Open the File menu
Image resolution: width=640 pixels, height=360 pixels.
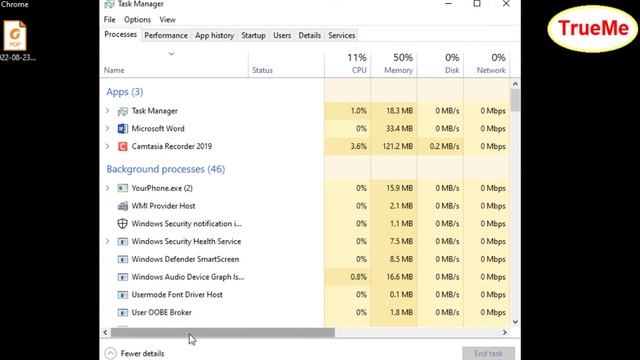click(109, 20)
